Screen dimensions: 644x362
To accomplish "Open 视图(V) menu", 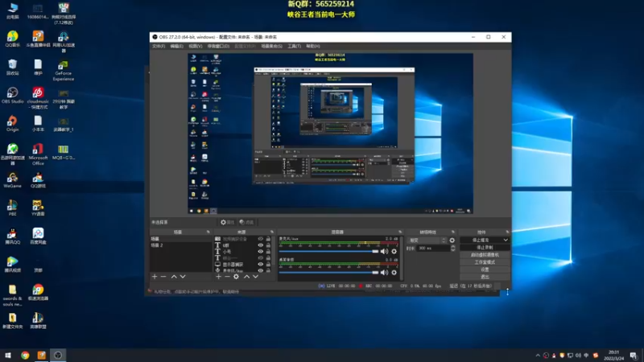I will coord(195,46).
